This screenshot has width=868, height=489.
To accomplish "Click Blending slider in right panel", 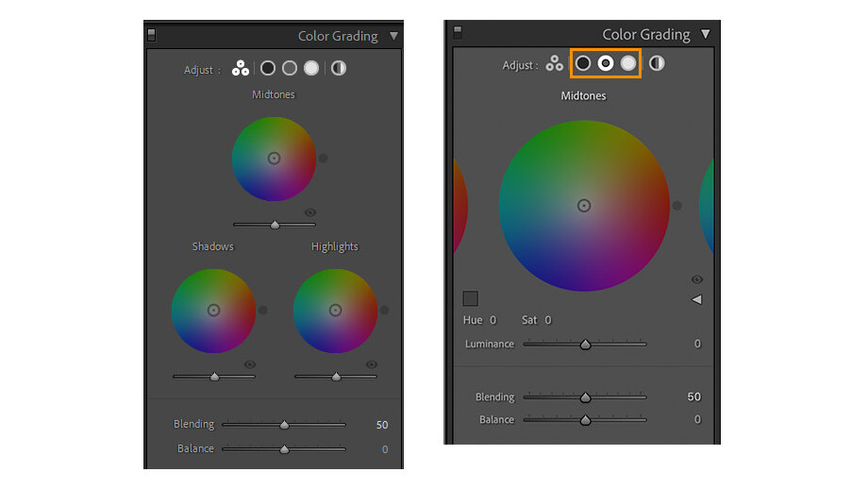I will pyautogui.click(x=585, y=397).
